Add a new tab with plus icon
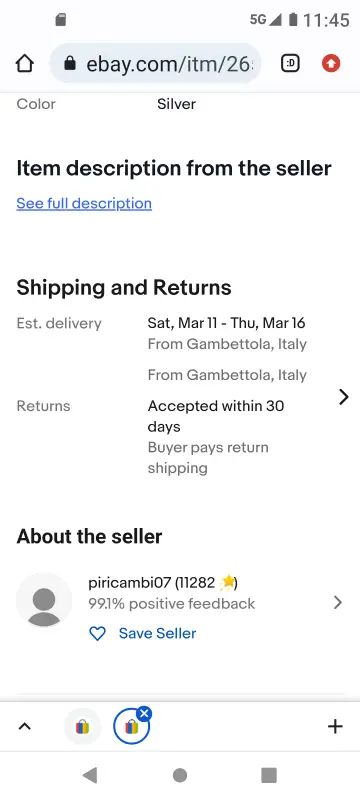 335,727
